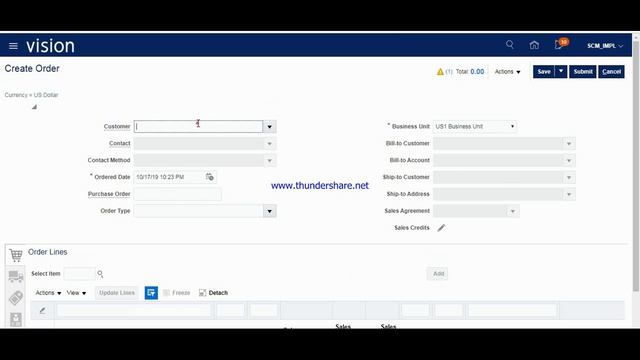This screenshot has width=640, height=360.
Task: Select the price tag side tab
Action: point(16,298)
